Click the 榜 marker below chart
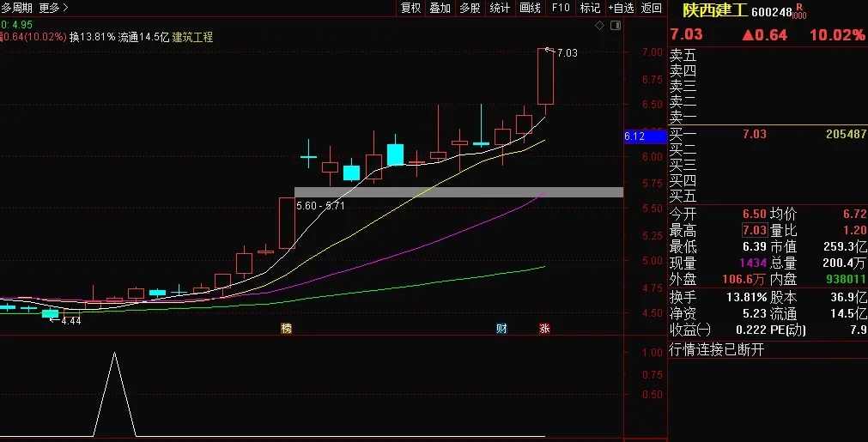The width and height of the screenshot is (868, 442). click(x=286, y=329)
